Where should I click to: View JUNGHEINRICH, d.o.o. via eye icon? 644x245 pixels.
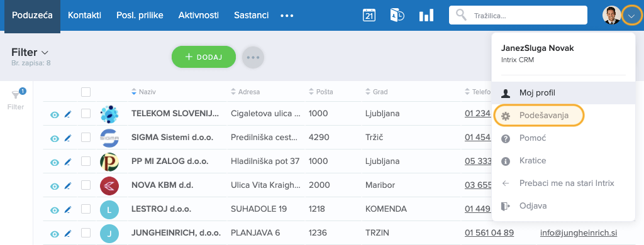click(x=55, y=234)
